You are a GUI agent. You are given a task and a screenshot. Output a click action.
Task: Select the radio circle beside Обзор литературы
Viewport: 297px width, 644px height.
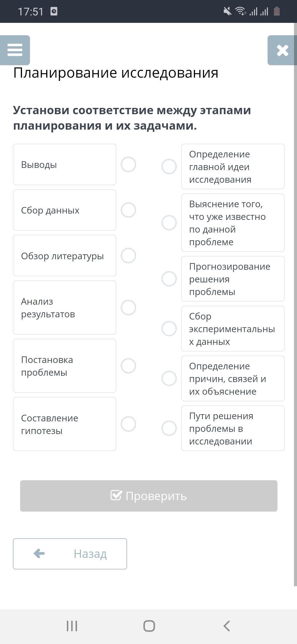click(128, 256)
